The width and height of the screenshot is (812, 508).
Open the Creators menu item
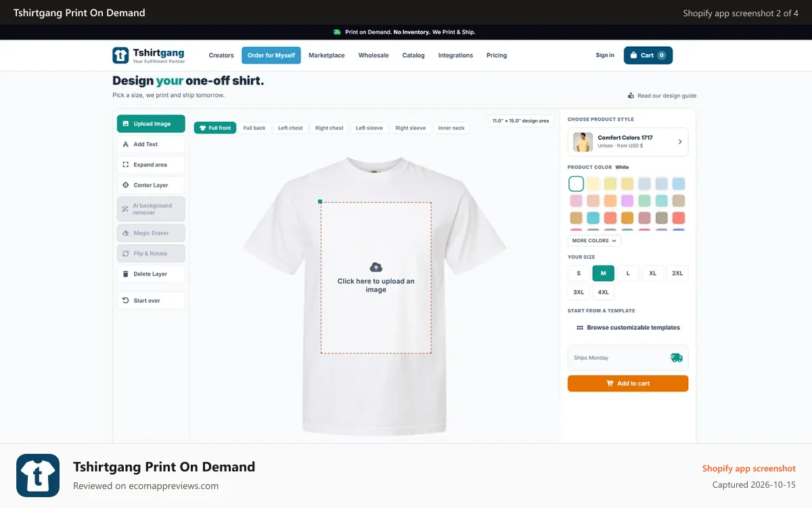tap(221, 56)
